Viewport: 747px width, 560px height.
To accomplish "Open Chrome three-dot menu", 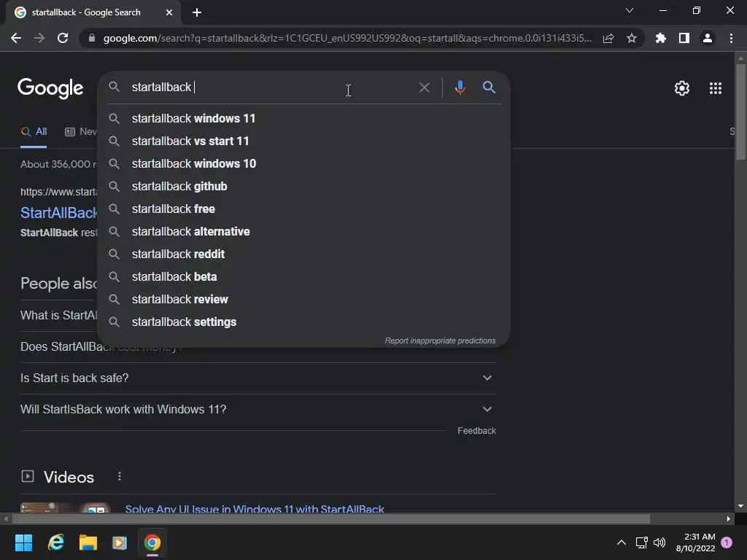I will coord(731,38).
